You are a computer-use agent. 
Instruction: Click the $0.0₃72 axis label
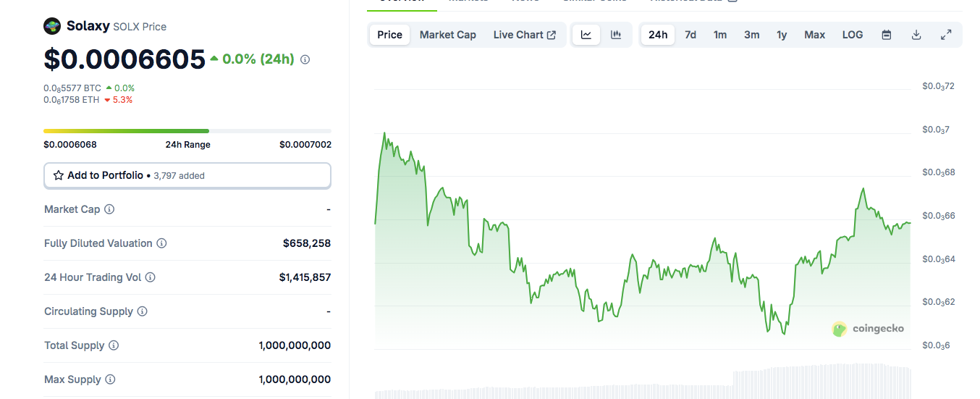click(938, 86)
